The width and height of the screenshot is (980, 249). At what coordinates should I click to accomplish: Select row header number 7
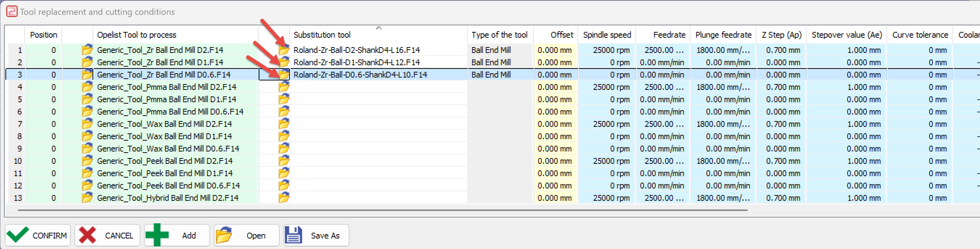(x=16, y=124)
